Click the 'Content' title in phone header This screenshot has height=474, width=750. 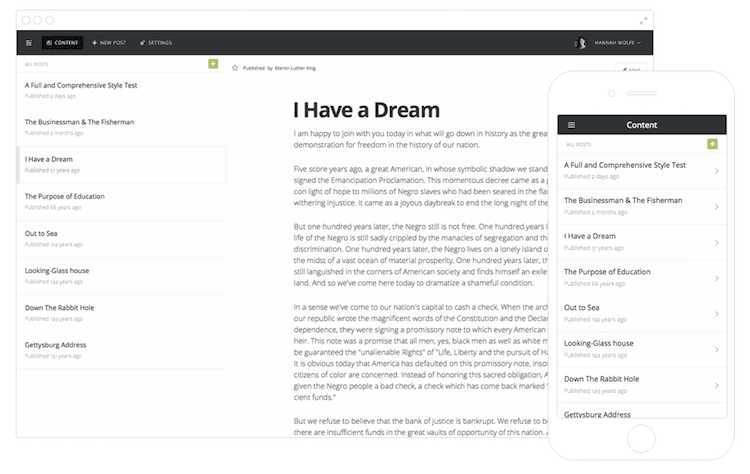point(642,125)
